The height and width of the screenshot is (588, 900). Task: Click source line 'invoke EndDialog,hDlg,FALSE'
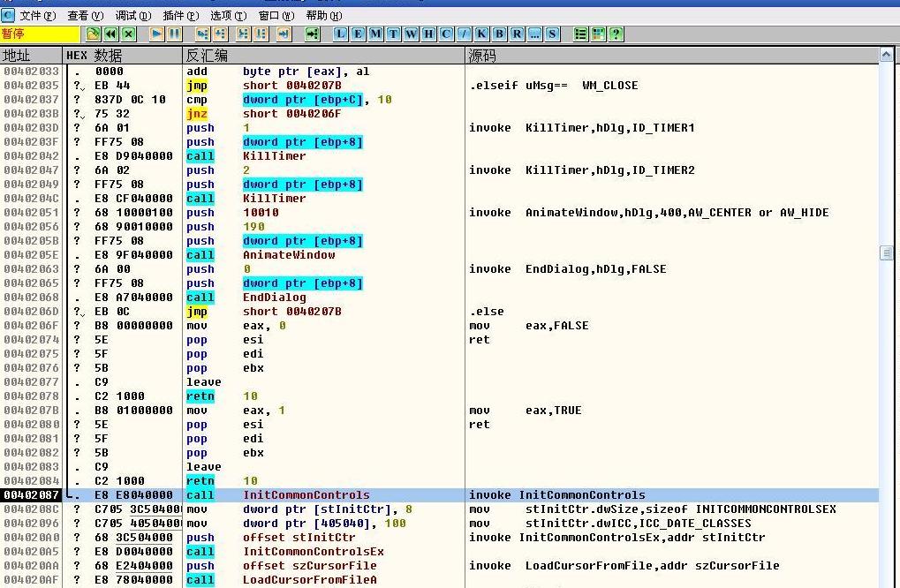(x=568, y=269)
